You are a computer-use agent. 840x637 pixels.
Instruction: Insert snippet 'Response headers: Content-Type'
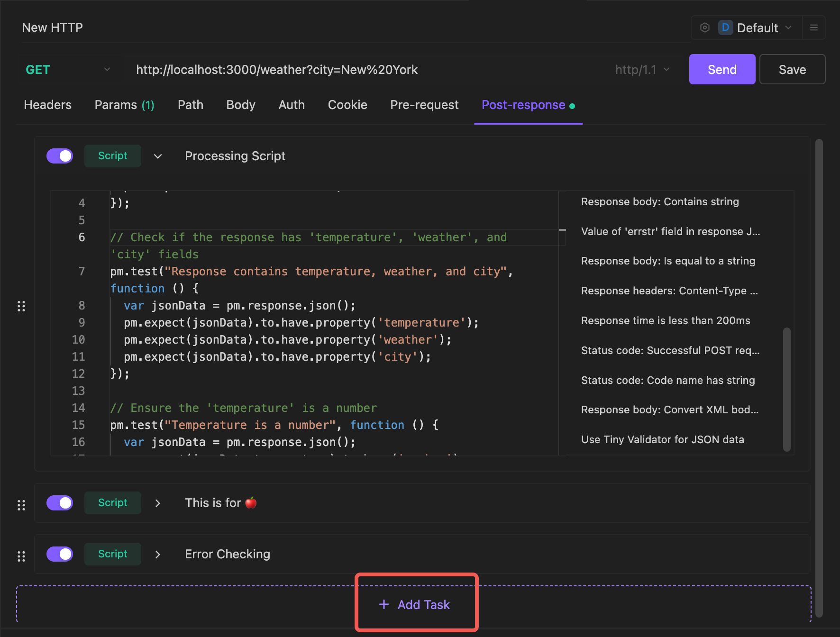tap(669, 291)
